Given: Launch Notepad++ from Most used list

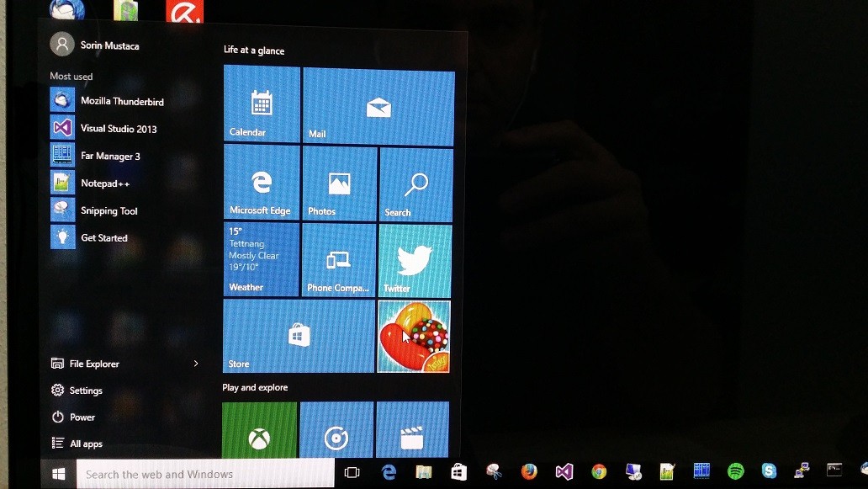Looking at the screenshot, I should (x=90, y=183).
